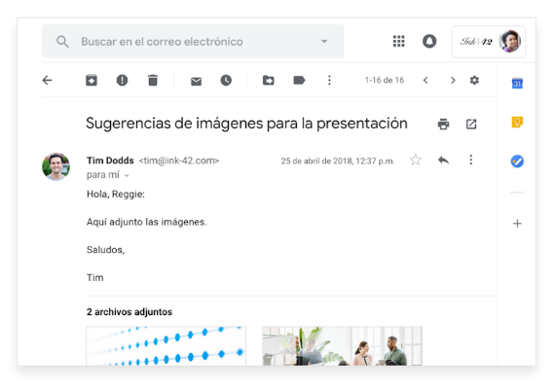
Task: Snooze the email with the clock icon
Action: [x=226, y=81]
